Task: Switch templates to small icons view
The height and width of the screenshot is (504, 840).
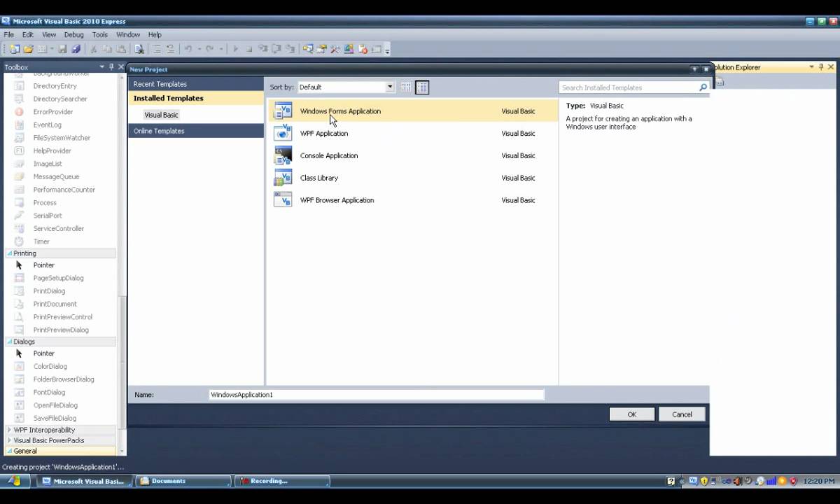Action: point(405,87)
